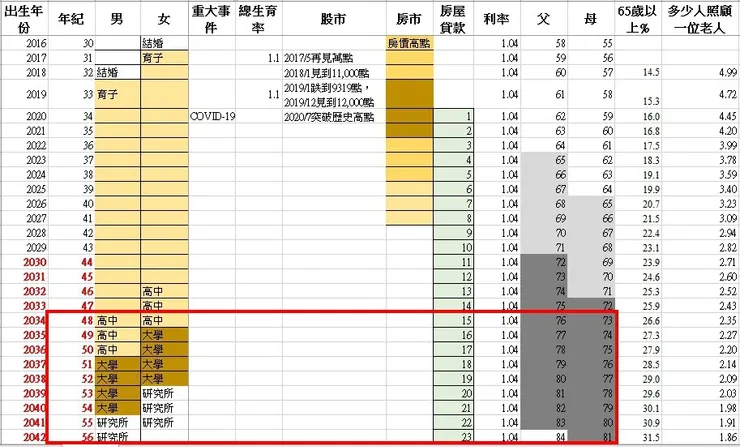Select the 出生年份 header cell

pyautogui.click(x=24, y=19)
